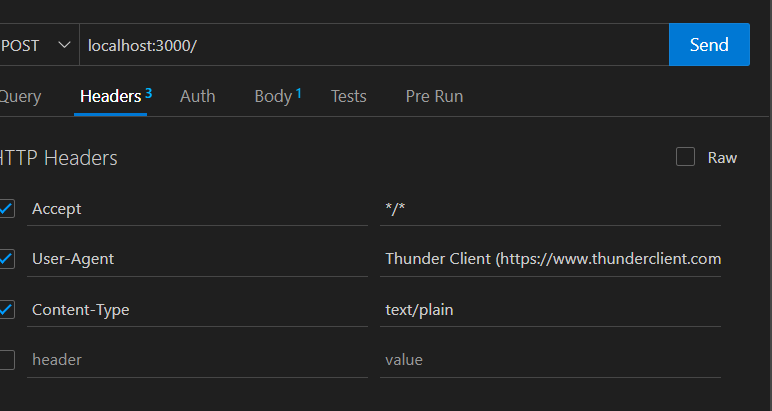This screenshot has height=411, width=772.
Task: Switch to the Query tab
Action: [20, 96]
